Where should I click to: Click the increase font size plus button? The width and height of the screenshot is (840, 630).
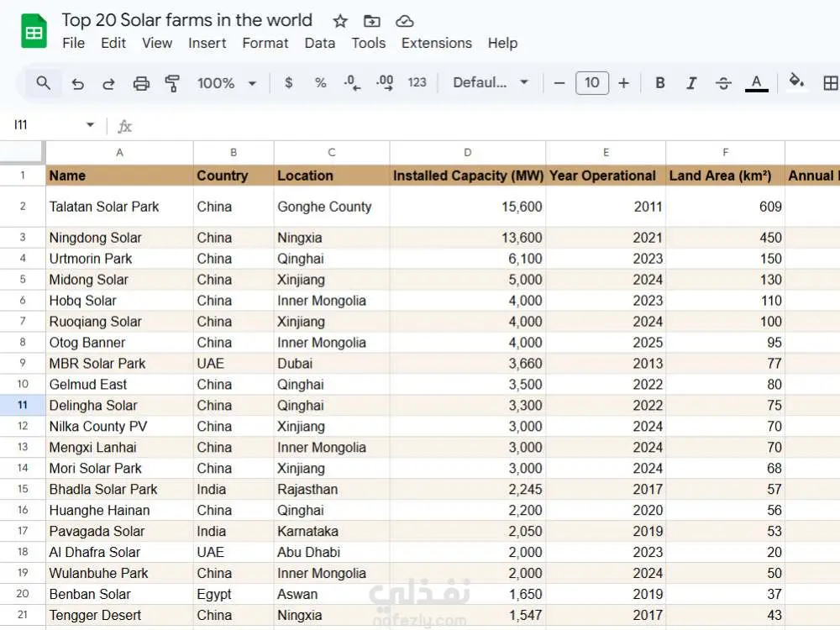(623, 83)
